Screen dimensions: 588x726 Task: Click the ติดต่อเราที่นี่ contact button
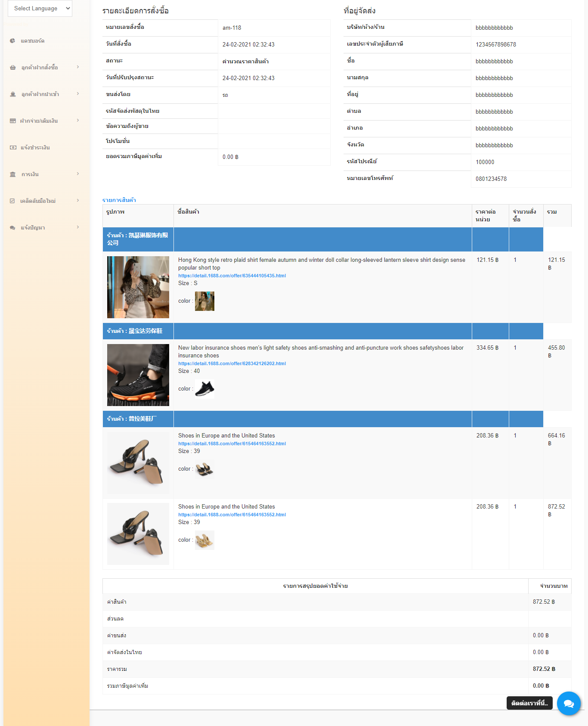point(529,703)
